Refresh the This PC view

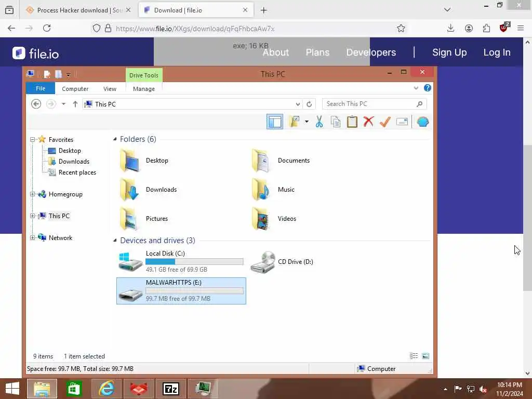[309, 104]
